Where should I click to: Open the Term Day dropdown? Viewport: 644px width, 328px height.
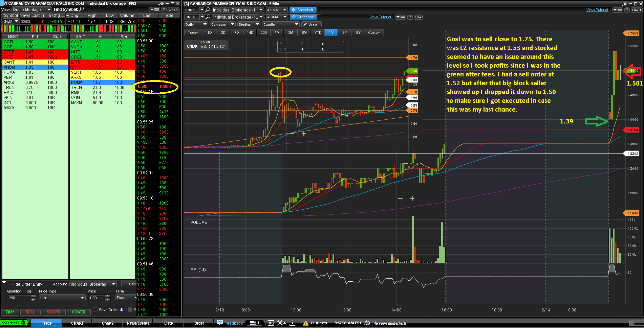126,298
